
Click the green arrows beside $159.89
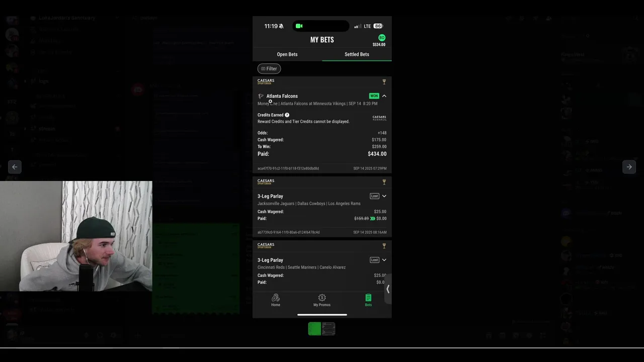tap(373, 219)
